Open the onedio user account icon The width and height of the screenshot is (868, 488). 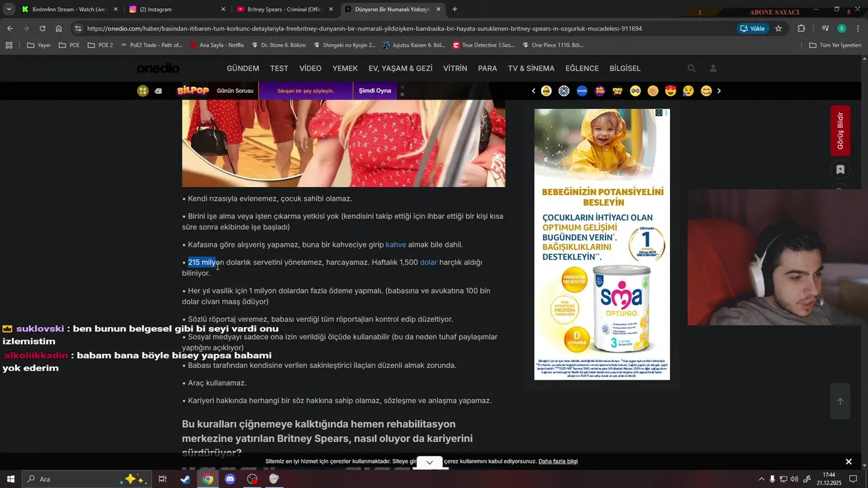click(x=713, y=68)
